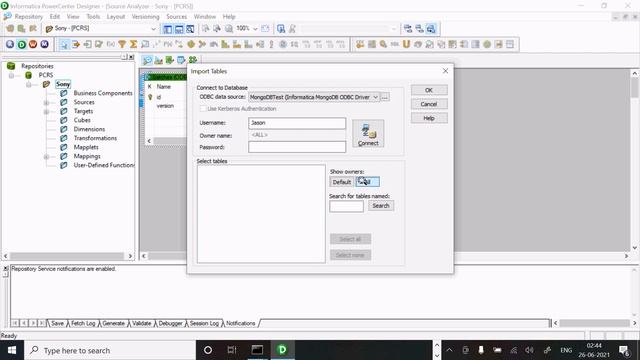
Task: Open the notification center icon
Action: coord(624,350)
